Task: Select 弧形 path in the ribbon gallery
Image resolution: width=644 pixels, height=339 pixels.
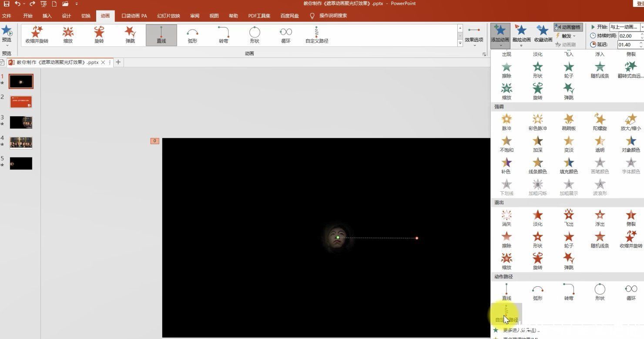Action: pyautogui.click(x=192, y=35)
